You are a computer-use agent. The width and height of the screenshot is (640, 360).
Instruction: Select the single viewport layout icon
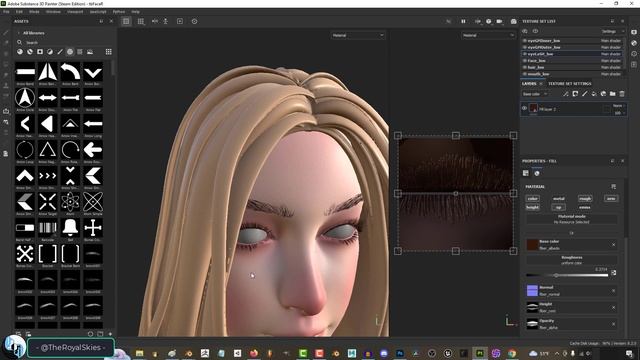(126, 21)
